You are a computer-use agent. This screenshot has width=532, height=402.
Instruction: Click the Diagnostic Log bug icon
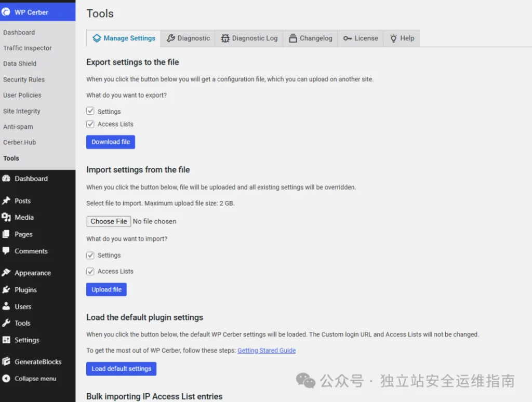225,38
